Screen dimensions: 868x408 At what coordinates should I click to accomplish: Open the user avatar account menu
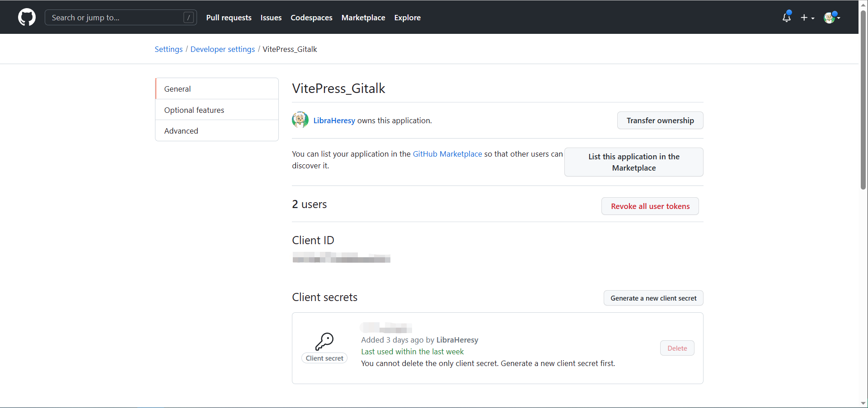point(831,17)
